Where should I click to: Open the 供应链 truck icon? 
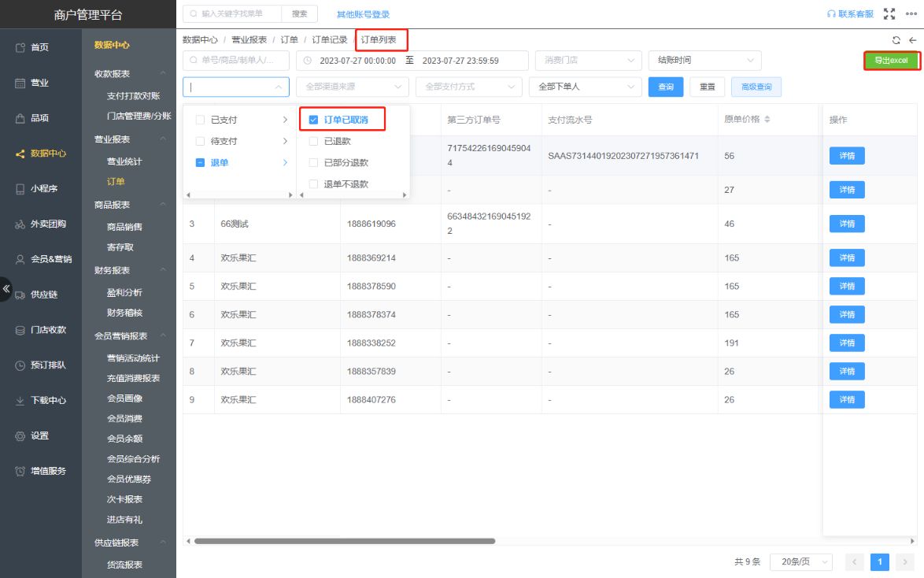pyautogui.click(x=20, y=295)
